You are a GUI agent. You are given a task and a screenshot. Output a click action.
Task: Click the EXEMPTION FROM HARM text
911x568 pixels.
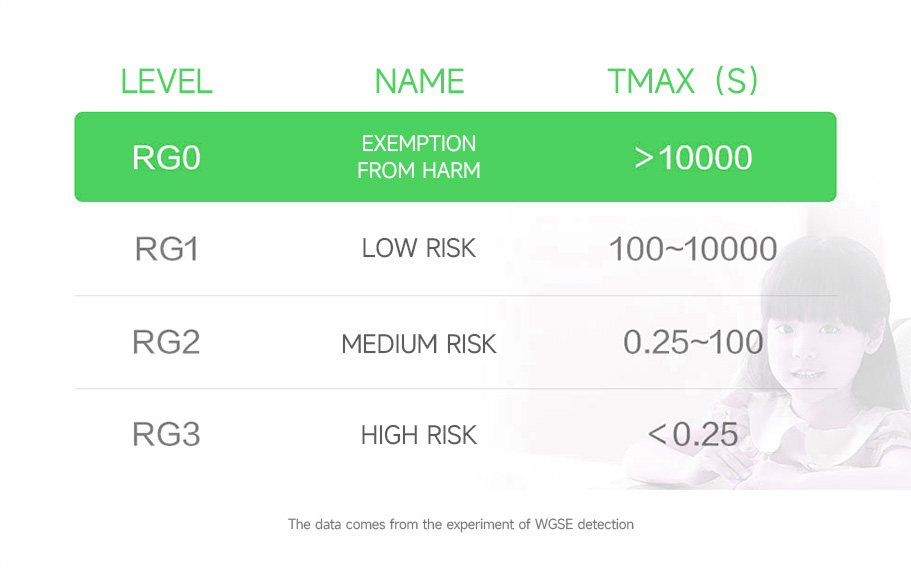(x=418, y=157)
